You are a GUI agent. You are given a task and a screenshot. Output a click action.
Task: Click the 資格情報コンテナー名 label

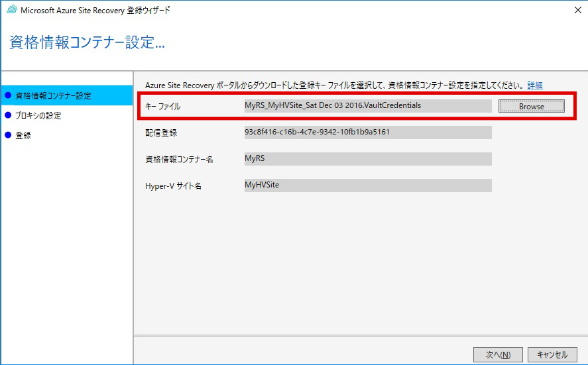179,159
